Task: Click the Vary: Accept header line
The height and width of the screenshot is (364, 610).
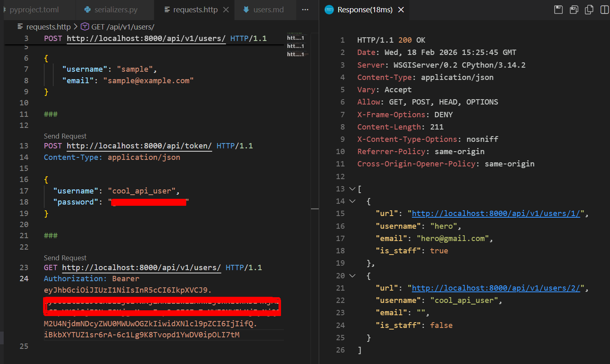Action: click(384, 90)
